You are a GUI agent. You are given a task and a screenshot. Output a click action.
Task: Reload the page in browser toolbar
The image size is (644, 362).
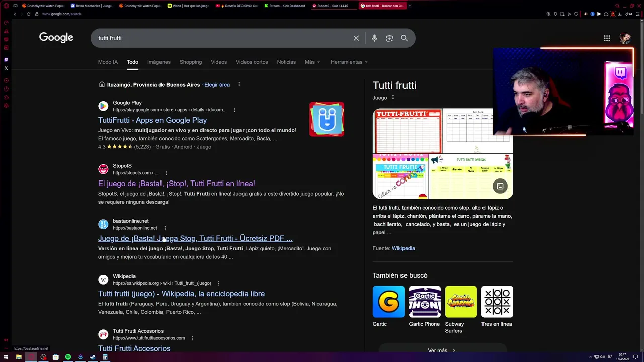pyautogui.click(x=28, y=14)
